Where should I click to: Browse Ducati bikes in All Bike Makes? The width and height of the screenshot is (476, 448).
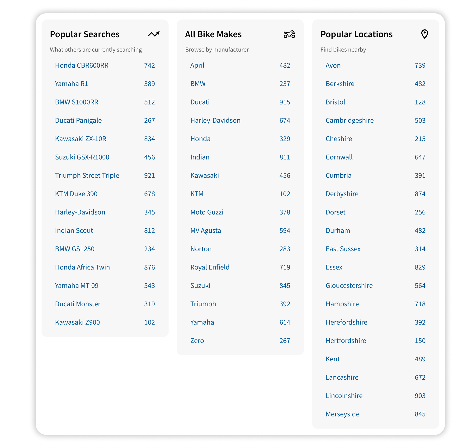(200, 102)
